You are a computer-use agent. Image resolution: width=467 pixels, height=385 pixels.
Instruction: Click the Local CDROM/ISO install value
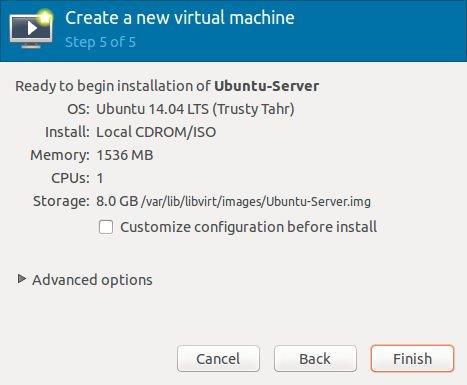point(156,132)
